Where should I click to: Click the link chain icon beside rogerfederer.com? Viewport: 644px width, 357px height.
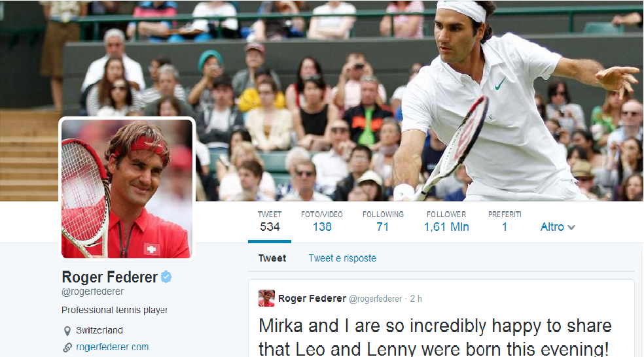click(67, 348)
